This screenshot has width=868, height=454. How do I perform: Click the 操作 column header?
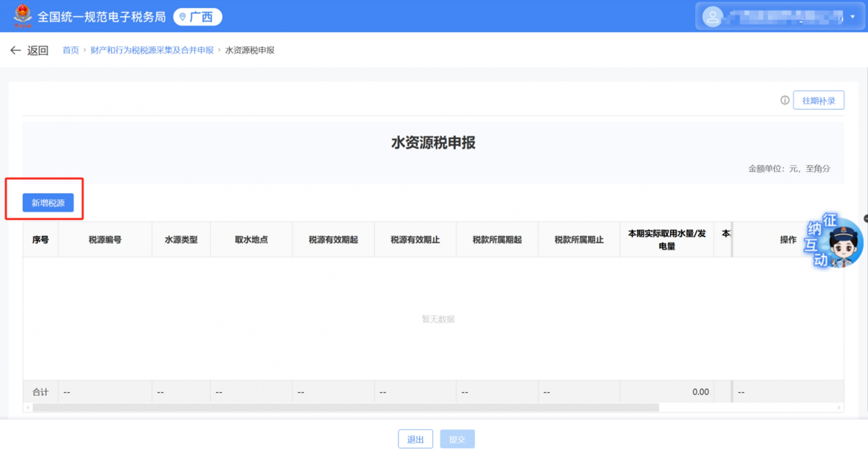point(788,239)
